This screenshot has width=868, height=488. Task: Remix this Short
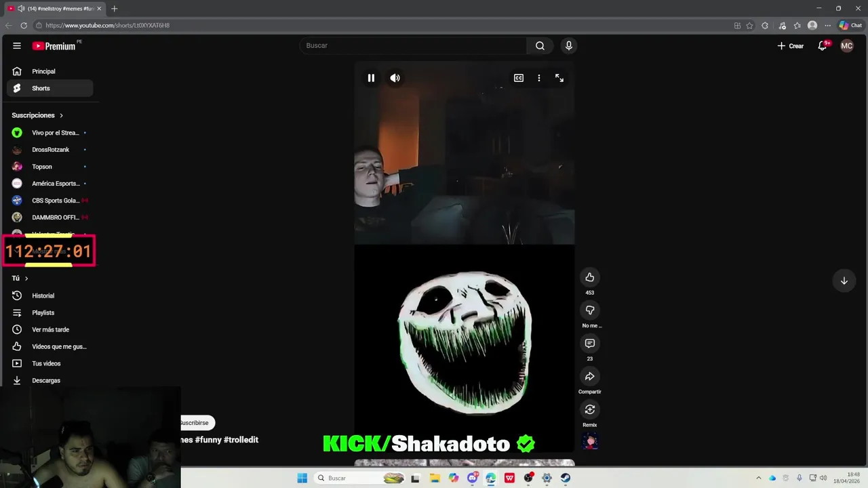click(x=590, y=409)
